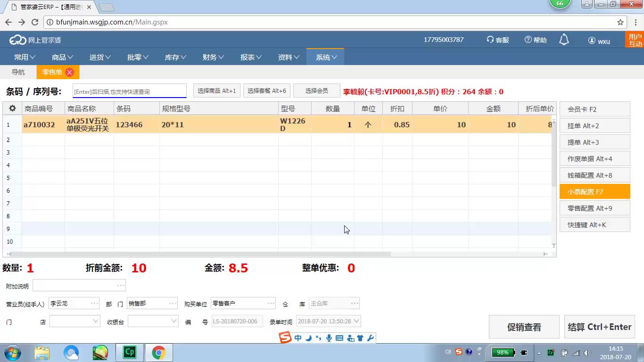Viewport: 644px width, 362px height.
Task: Click the taskbar volume speaker icon
Action: tap(587, 353)
